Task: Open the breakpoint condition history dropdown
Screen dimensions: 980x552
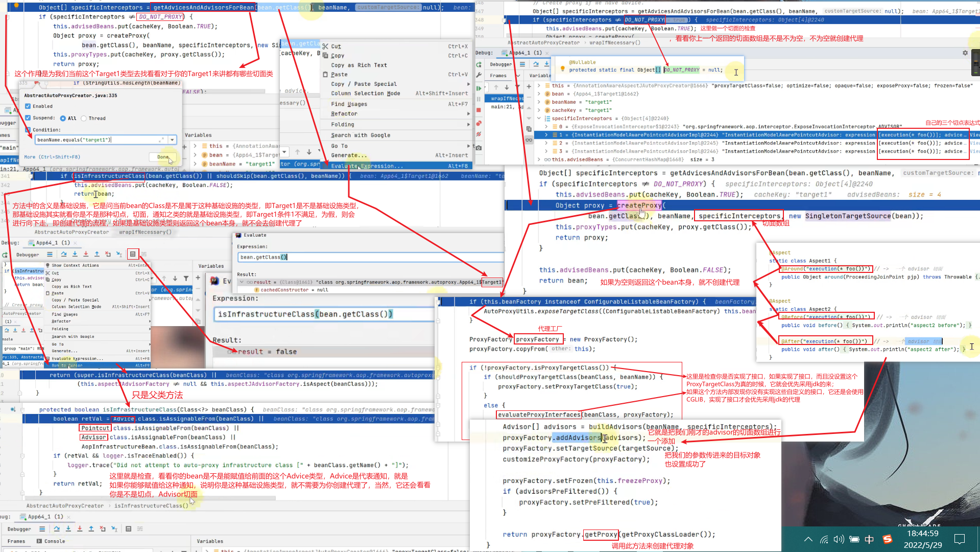Action: 172,140
